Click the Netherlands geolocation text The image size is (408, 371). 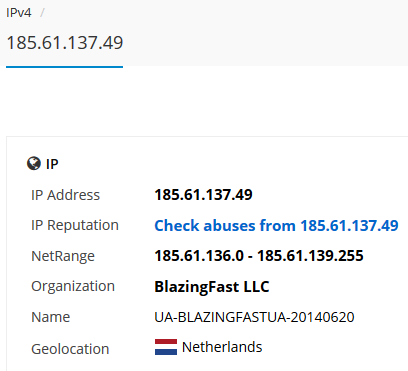[222, 347]
